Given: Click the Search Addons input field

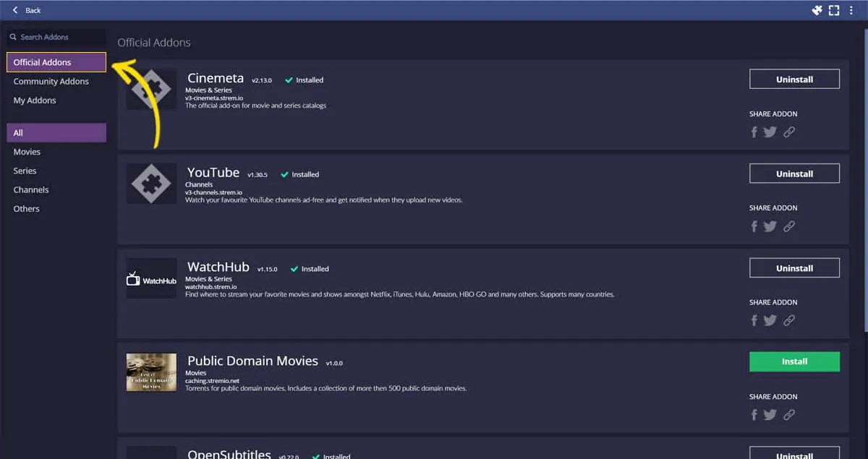Looking at the screenshot, I should 56,37.
